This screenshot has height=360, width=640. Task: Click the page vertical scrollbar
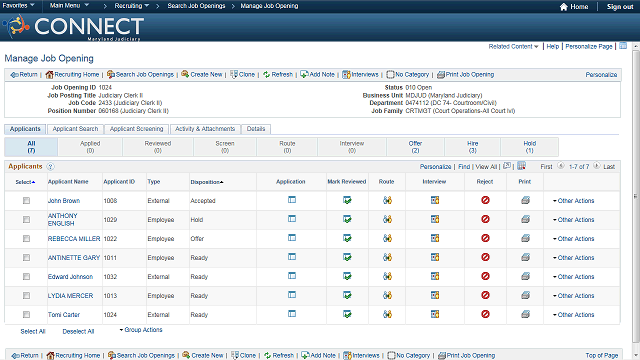click(x=636, y=196)
